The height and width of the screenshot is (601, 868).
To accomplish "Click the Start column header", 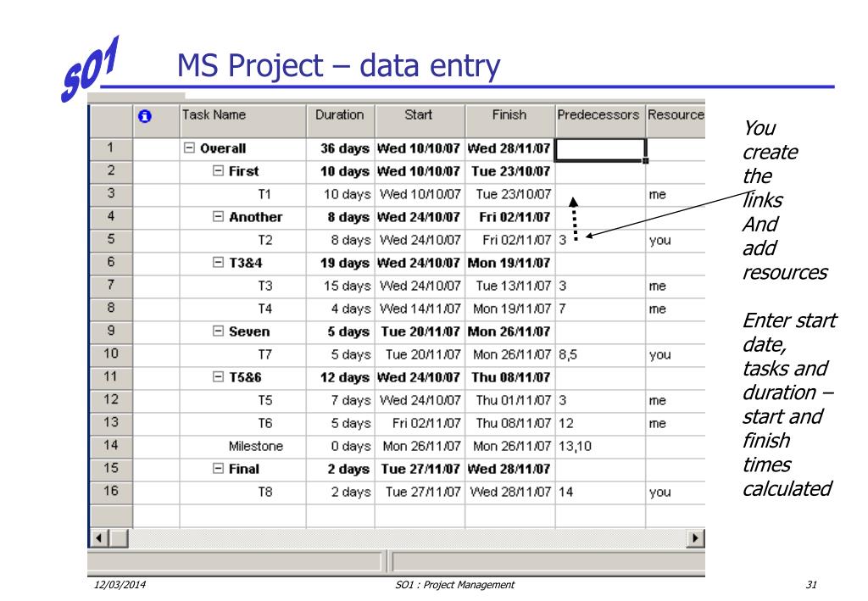I will pos(420,120).
